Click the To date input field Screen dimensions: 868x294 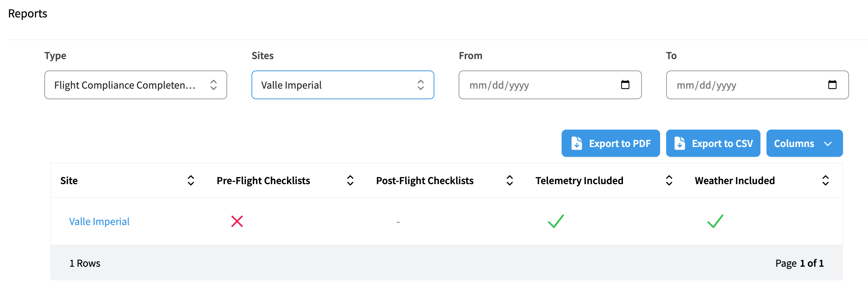(757, 85)
